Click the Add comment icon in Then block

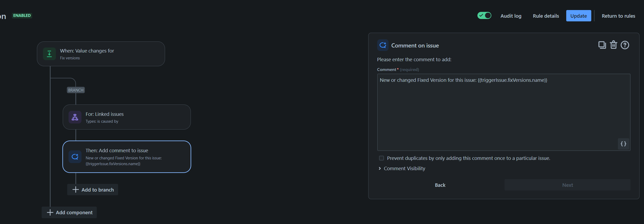75,157
